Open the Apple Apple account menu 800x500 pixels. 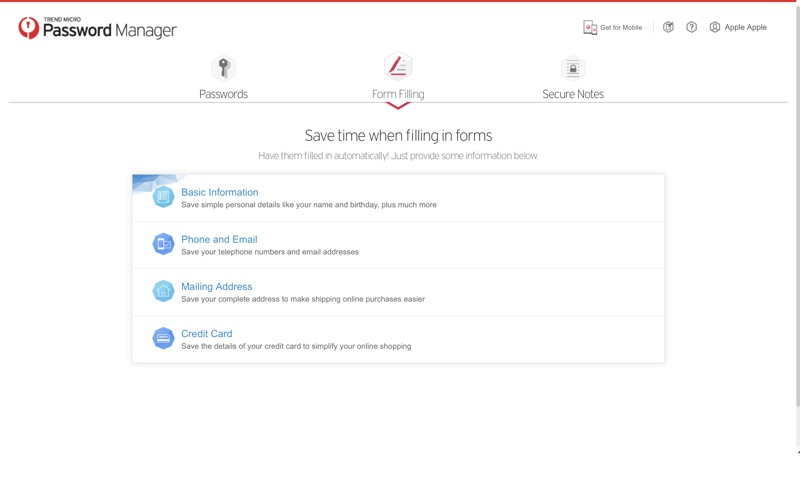click(x=745, y=28)
